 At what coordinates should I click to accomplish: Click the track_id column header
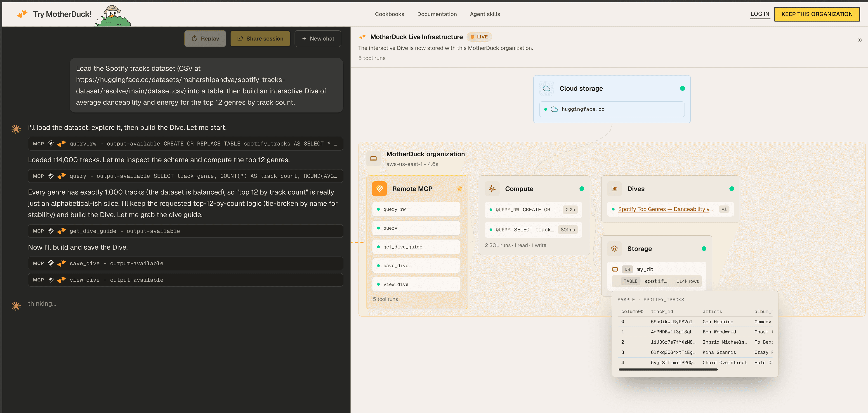662,311
